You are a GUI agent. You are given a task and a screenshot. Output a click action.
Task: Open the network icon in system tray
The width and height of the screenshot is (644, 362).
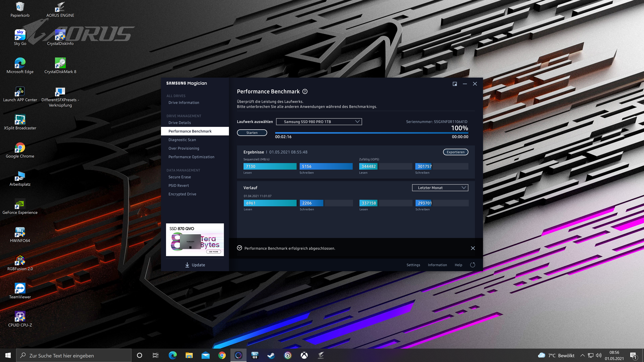tap(591, 355)
